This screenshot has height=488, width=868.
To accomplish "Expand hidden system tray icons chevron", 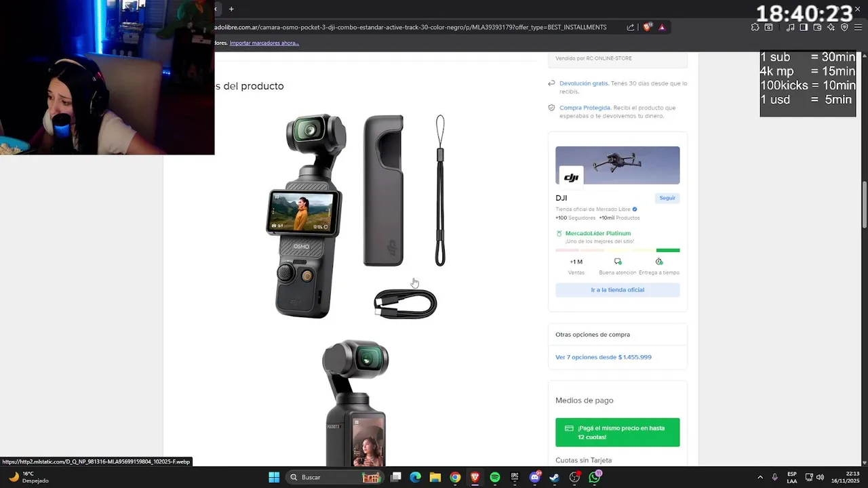I will (x=759, y=477).
